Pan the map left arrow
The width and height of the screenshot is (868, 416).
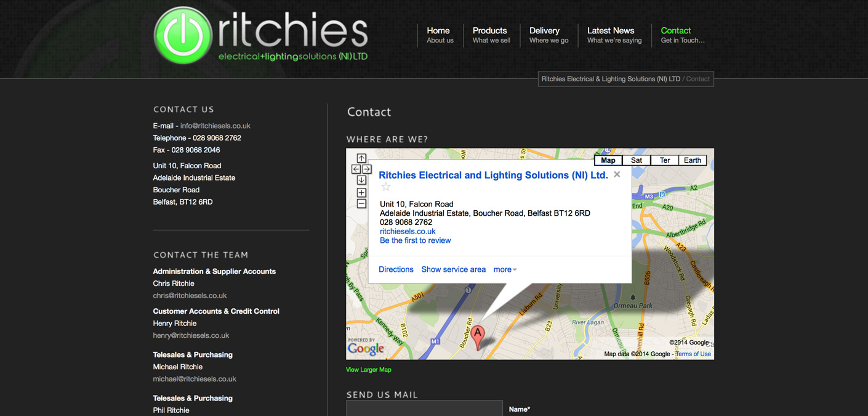tap(356, 169)
